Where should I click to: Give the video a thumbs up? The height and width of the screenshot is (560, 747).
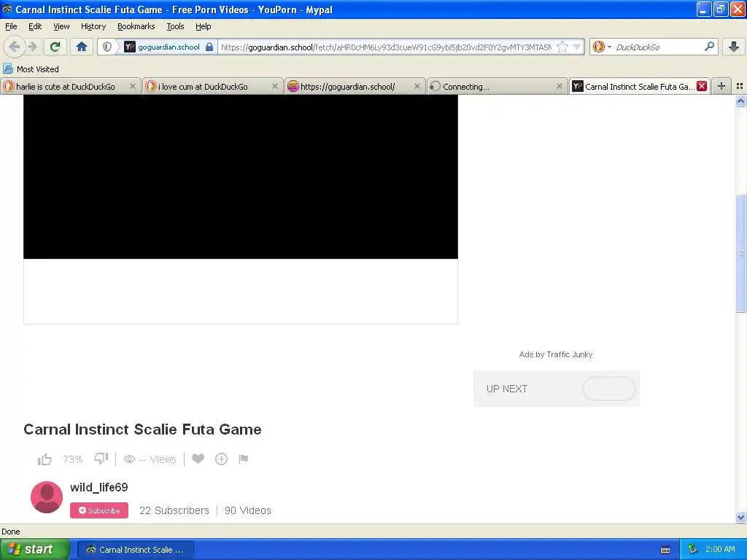(44, 459)
